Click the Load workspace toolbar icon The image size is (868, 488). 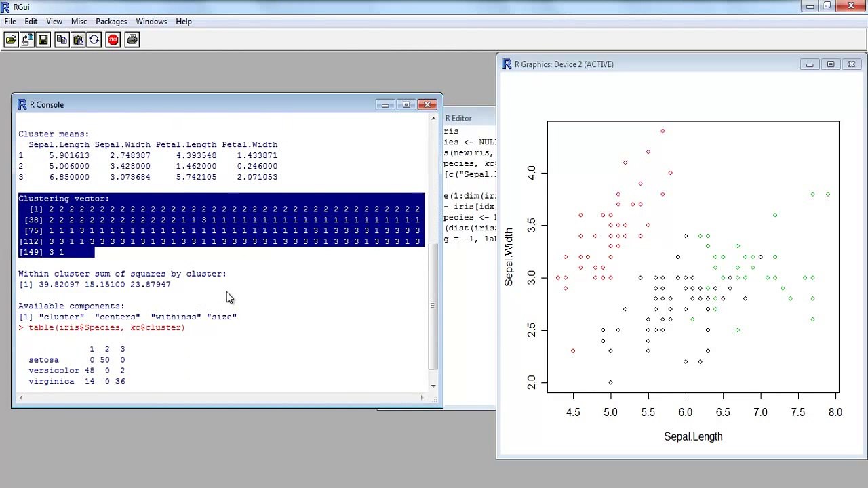pos(27,40)
